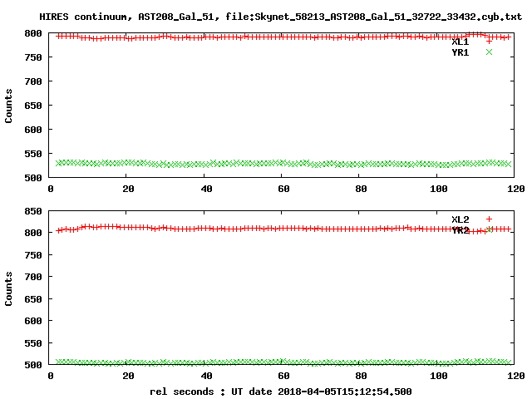Select the XL1 legend label
The image size is (532, 399).
(460, 42)
